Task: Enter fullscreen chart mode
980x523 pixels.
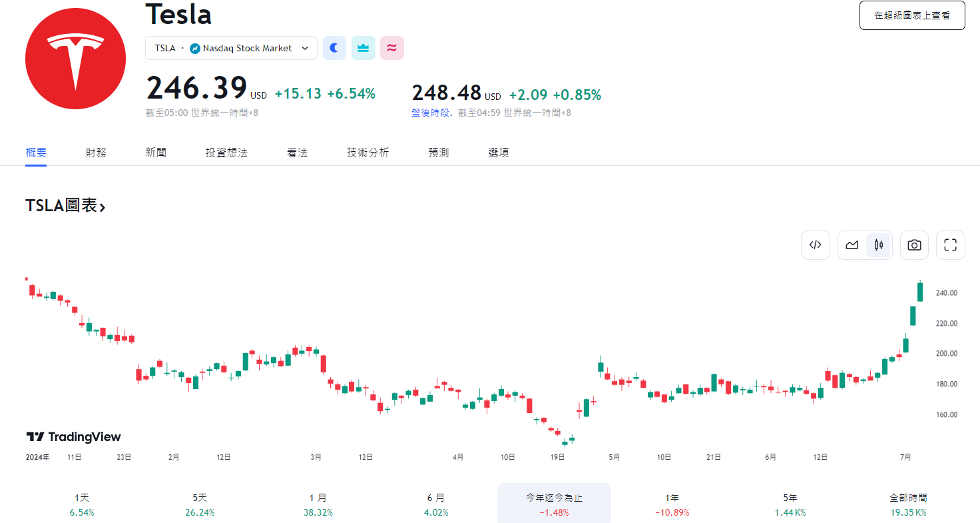Action: [950, 245]
